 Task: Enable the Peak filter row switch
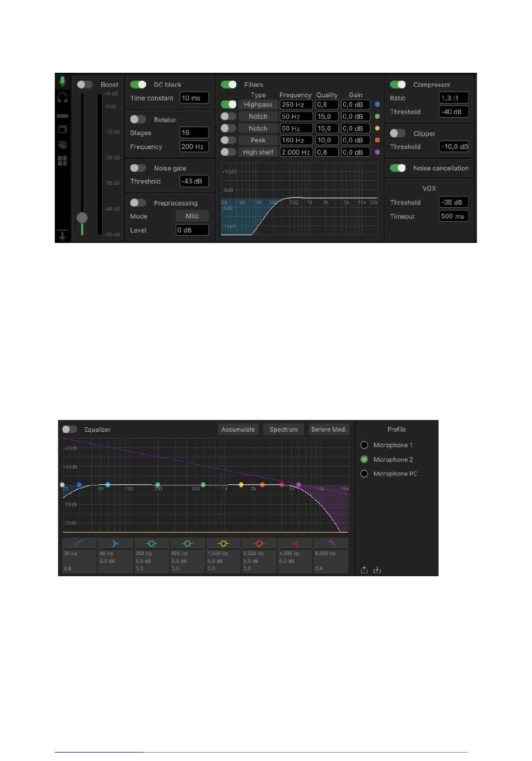pyautogui.click(x=228, y=140)
